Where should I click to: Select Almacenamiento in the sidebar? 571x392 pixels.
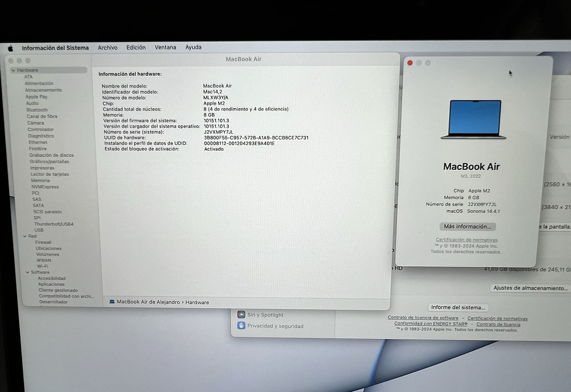[x=44, y=90]
